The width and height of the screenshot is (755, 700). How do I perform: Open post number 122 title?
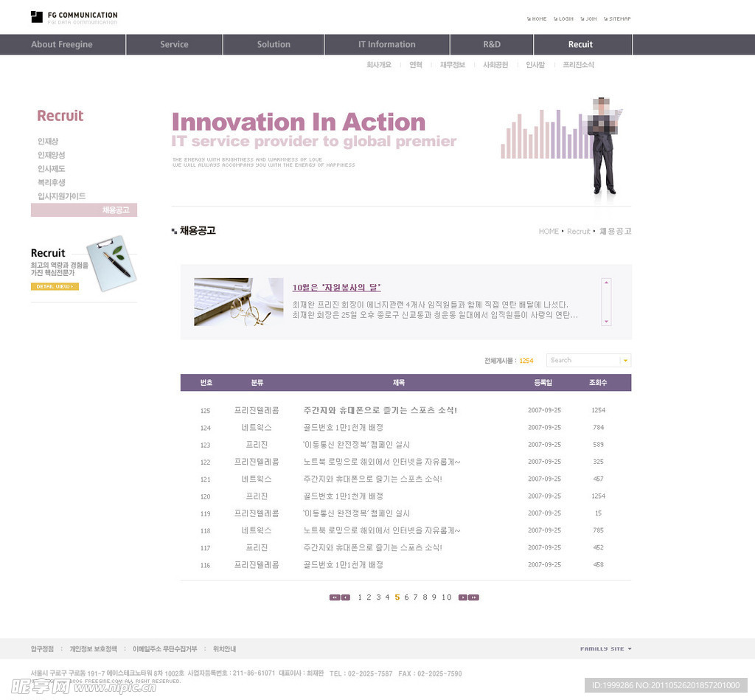click(381, 462)
